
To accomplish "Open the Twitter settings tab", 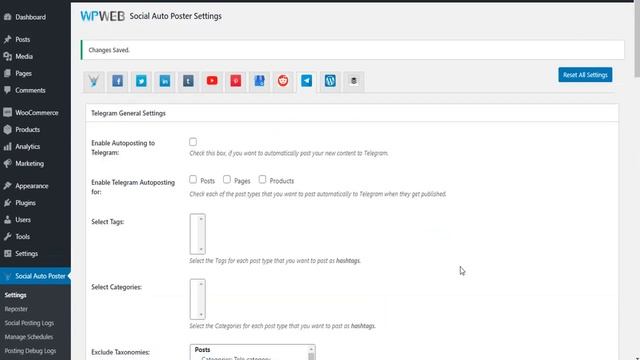I will 141,81.
